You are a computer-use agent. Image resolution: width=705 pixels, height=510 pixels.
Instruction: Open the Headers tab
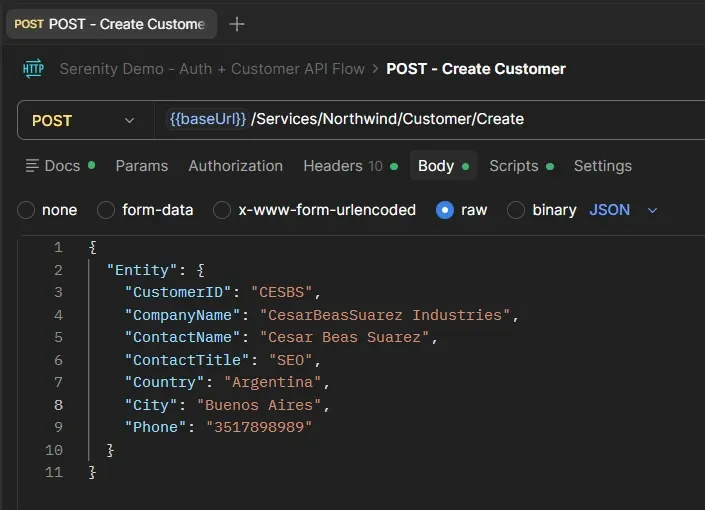click(351, 166)
